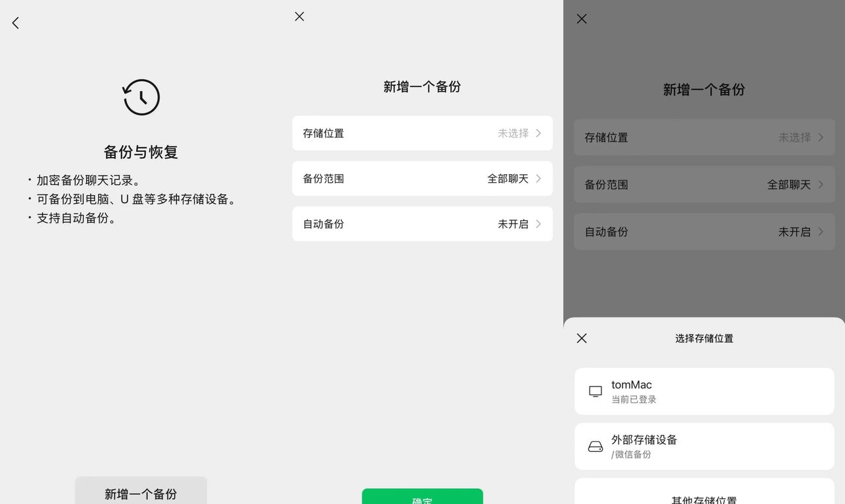Click the dimmed 存储位置 row on right panel
The image size is (845, 504).
704,137
